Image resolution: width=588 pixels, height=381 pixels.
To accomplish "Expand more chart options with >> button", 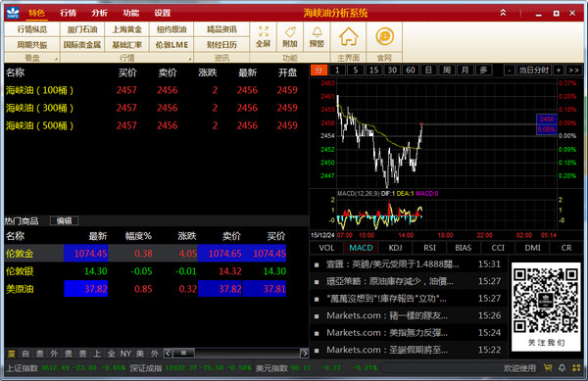I will [x=573, y=71].
